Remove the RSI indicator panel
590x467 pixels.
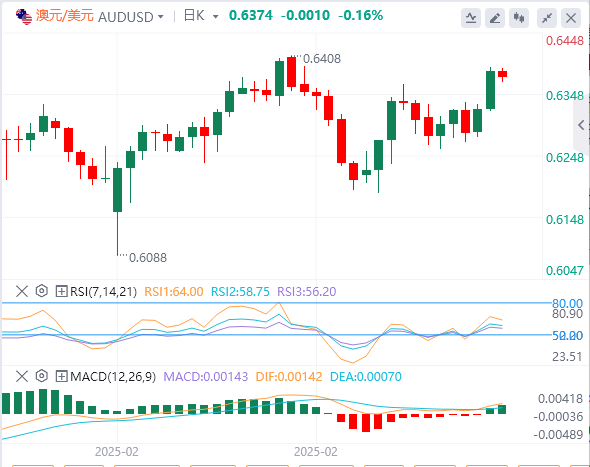pyautogui.click(x=22, y=291)
